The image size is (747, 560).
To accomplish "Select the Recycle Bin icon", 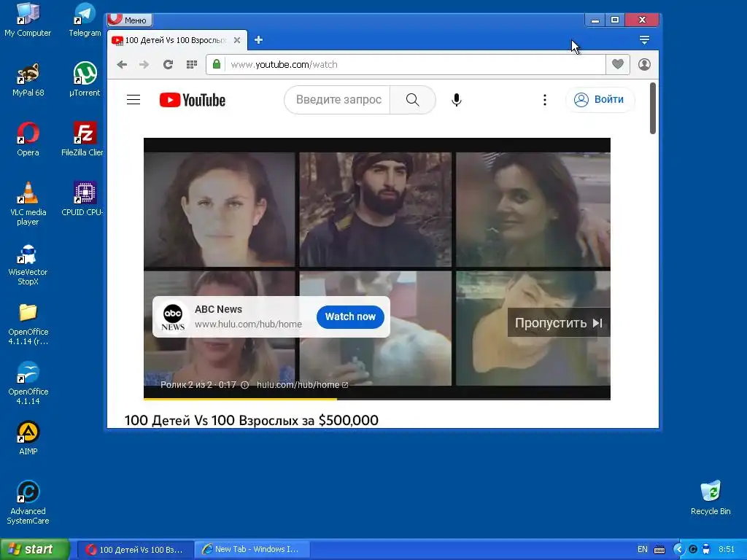I will pos(711,498).
